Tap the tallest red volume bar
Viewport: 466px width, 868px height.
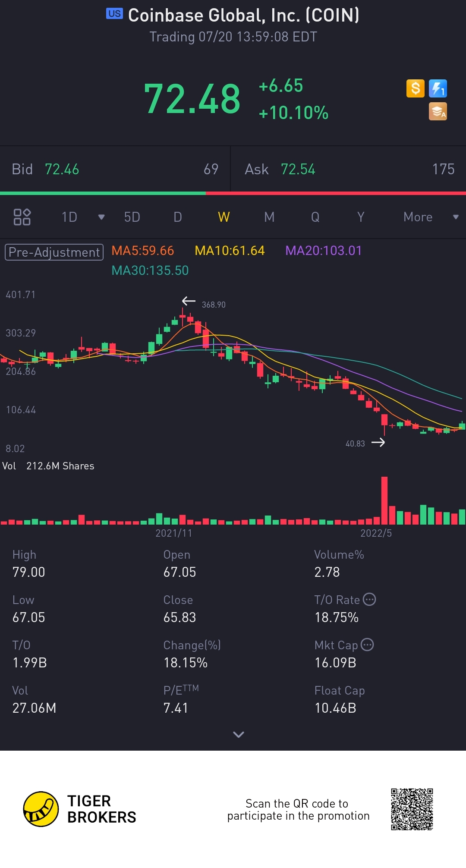[x=384, y=500]
